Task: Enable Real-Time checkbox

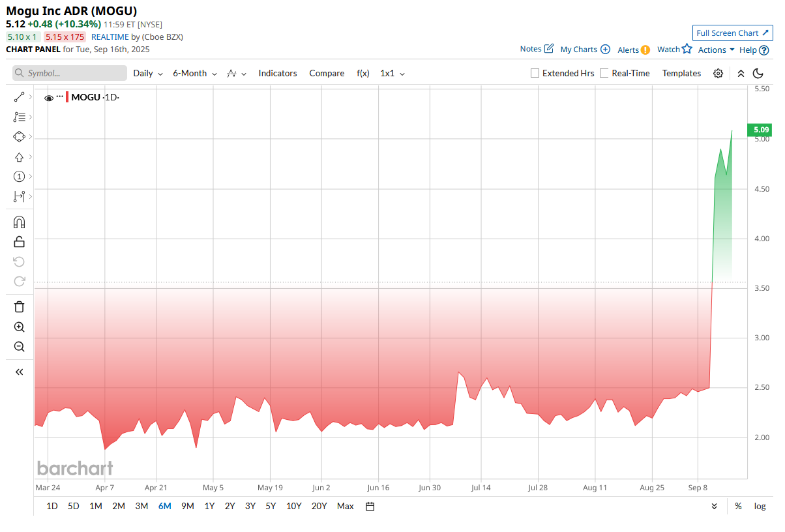Action: 604,73
